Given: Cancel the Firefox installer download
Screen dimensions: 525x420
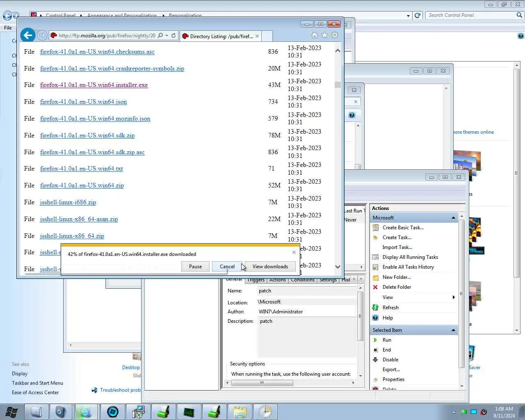Looking at the screenshot, I should [227, 267].
